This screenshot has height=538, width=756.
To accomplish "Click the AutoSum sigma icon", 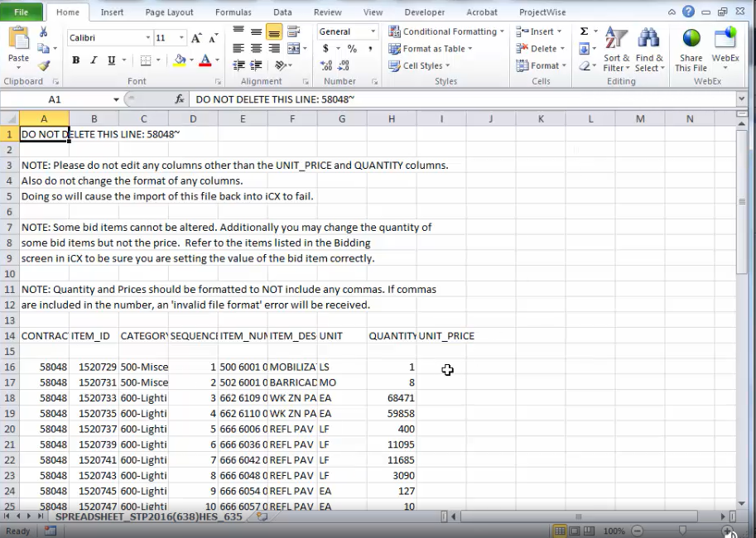I will [x=584, y=31].
